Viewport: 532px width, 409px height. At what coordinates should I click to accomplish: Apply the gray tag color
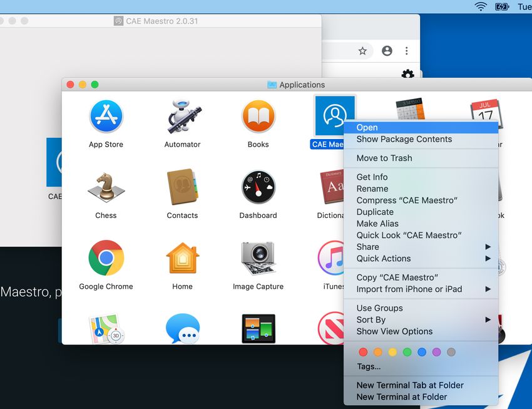coord(451,352)
